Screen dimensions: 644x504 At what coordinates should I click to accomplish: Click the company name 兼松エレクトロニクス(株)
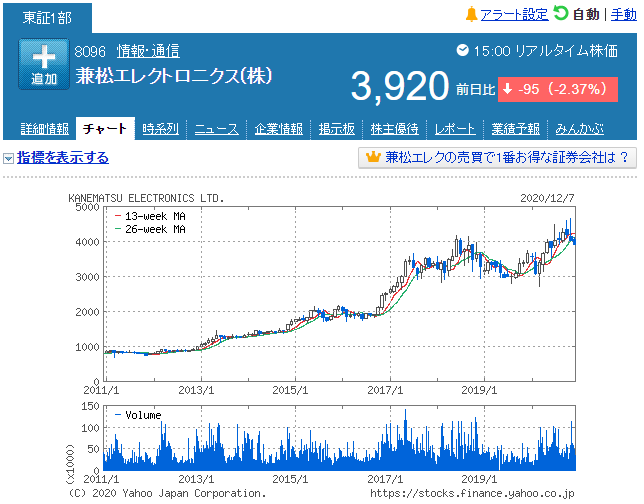174,76
